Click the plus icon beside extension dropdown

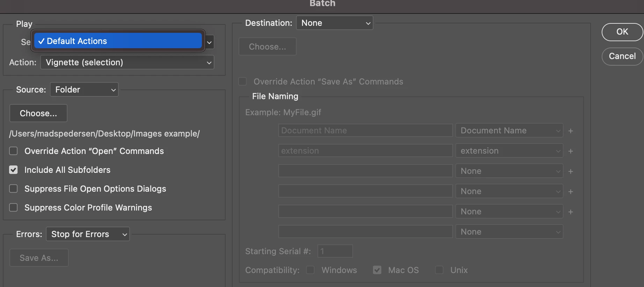[x=571, y=151]
